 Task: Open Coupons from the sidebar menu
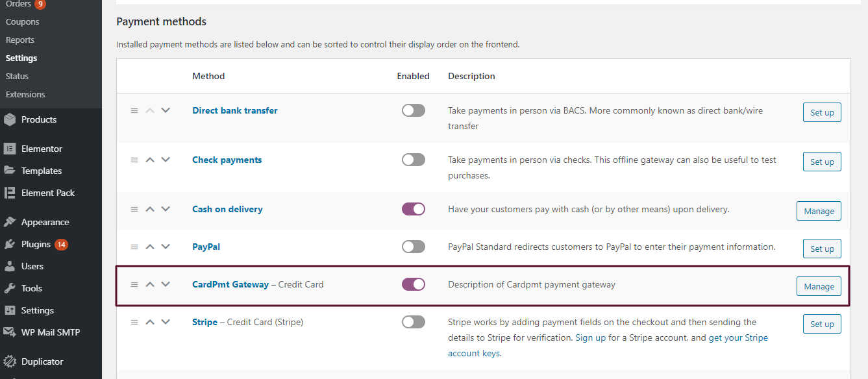(22, 21)
